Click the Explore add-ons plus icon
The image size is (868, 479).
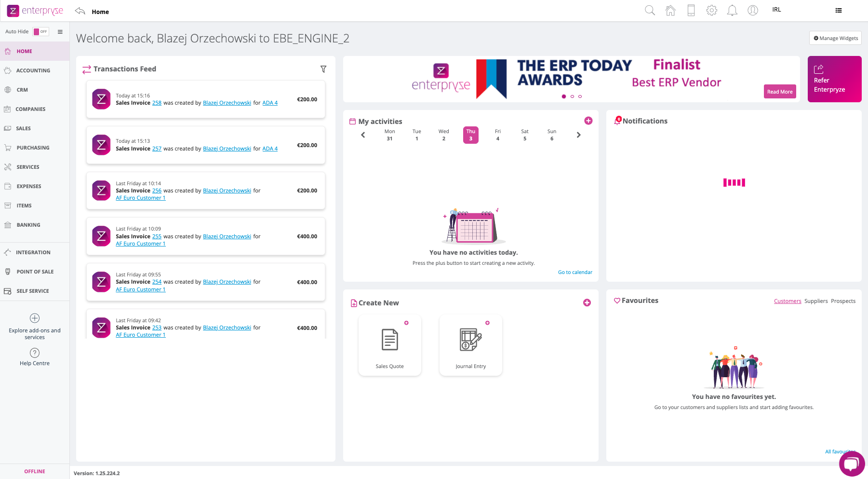click(35, 318)
